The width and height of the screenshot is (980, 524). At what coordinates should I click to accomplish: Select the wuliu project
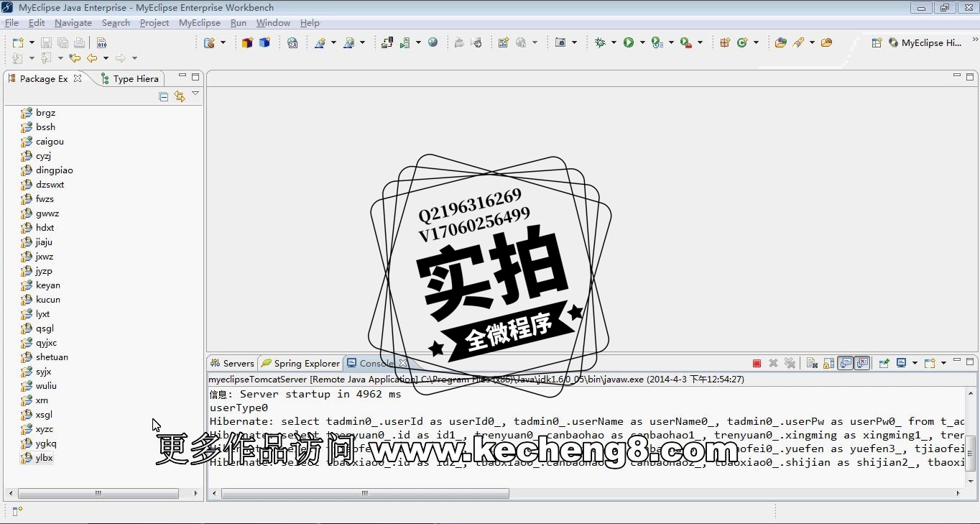39,386
